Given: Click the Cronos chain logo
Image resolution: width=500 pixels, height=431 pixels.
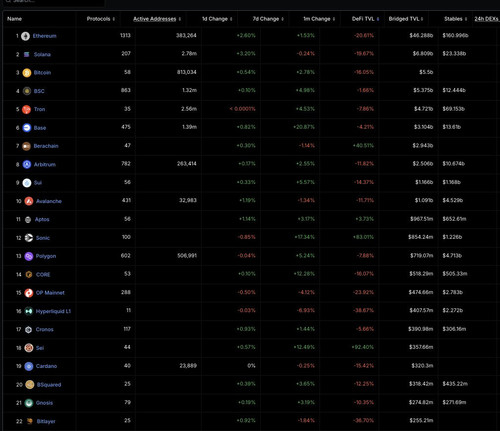Looking at the screenshot, I should [28, 329].
